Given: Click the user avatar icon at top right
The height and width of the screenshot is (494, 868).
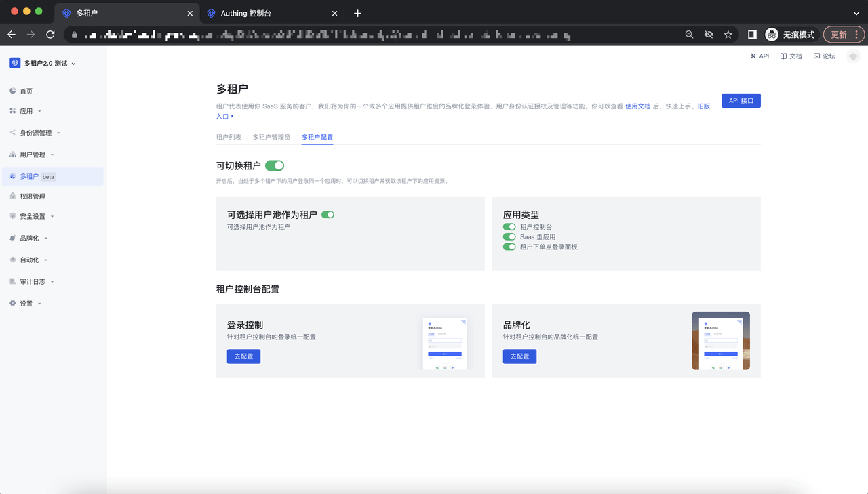Looking at the screenshot, I should pos(853,56).
